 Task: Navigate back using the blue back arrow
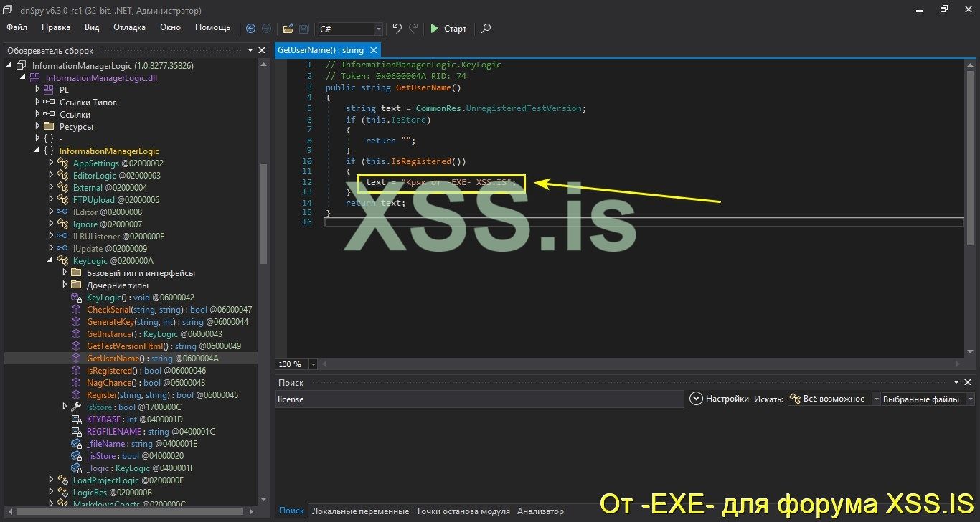pos(250,29)
